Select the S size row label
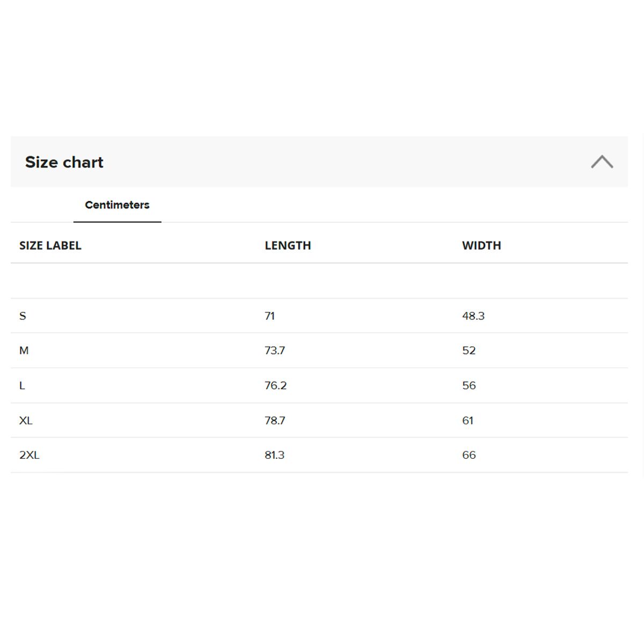644x644 pixels. [x=23, y=316]
